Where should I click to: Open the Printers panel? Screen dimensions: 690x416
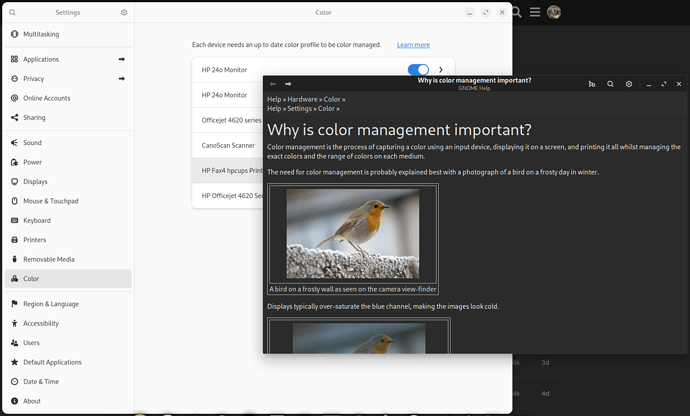tap(68, 239)
